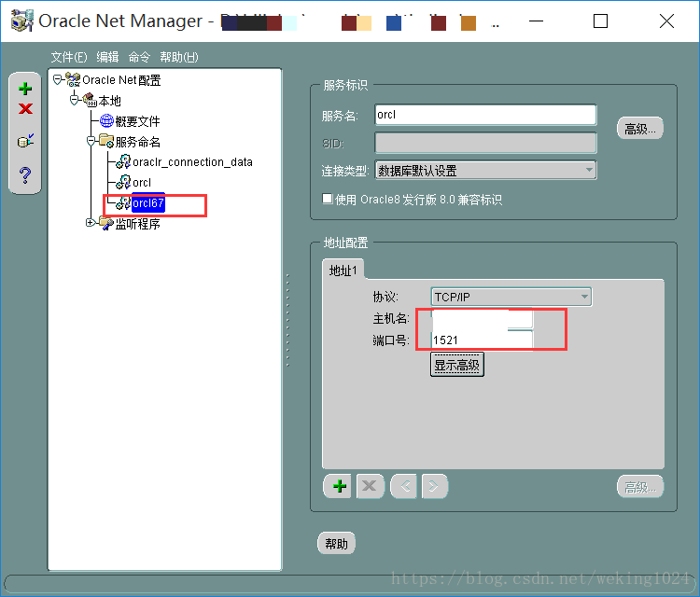This screenshot has width=700, height=597.
Task: Click the 服务名 input field containing orcl
Action: [x=485, y=115]
